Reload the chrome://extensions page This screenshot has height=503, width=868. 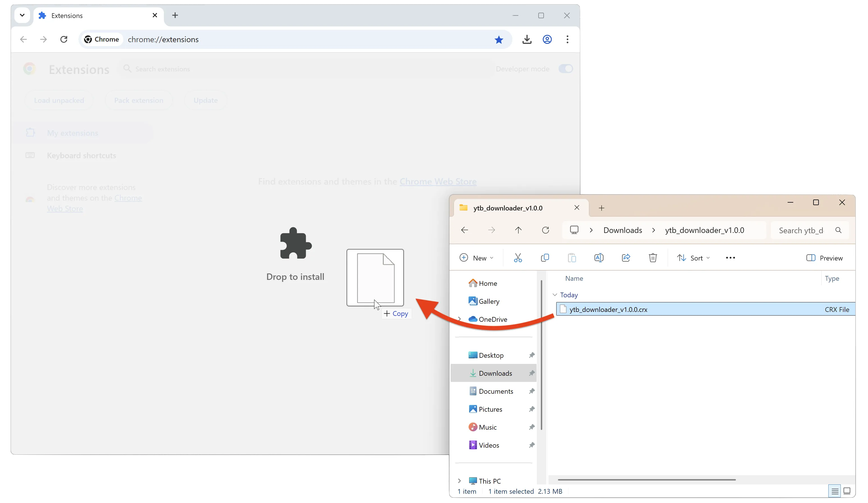click(64, 39)
